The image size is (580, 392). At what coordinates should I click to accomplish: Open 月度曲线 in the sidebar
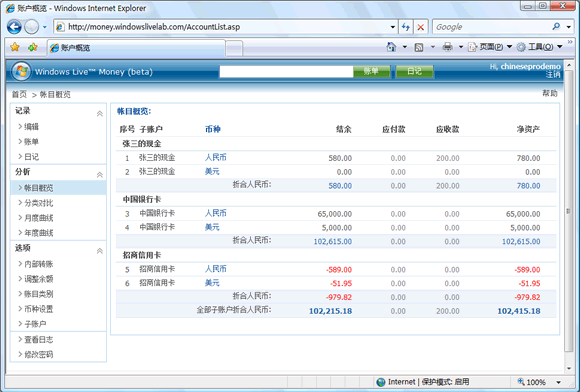[39, 218]
